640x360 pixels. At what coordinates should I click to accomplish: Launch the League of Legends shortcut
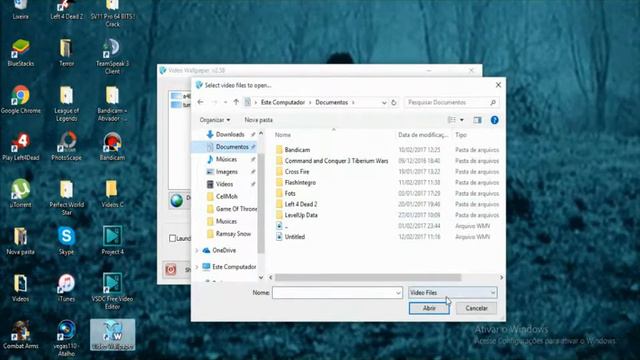pyautogui.click(x=66, y=104)
